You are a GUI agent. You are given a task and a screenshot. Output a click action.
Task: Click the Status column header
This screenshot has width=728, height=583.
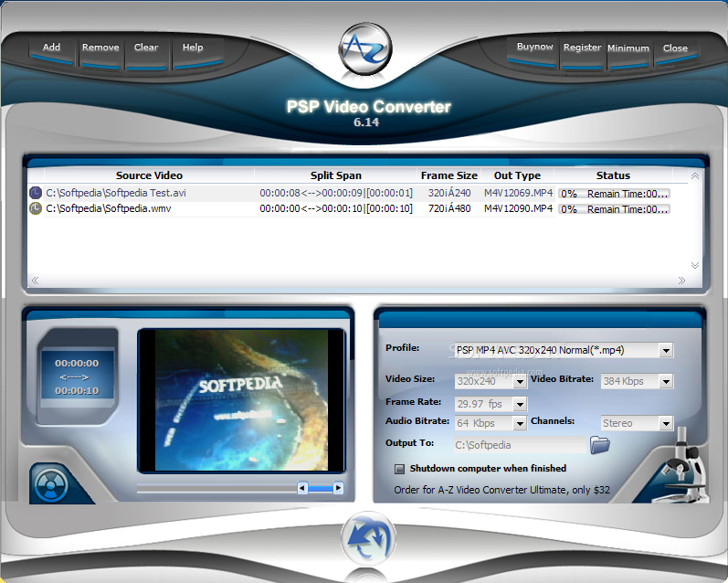click(x=613, y=175)
